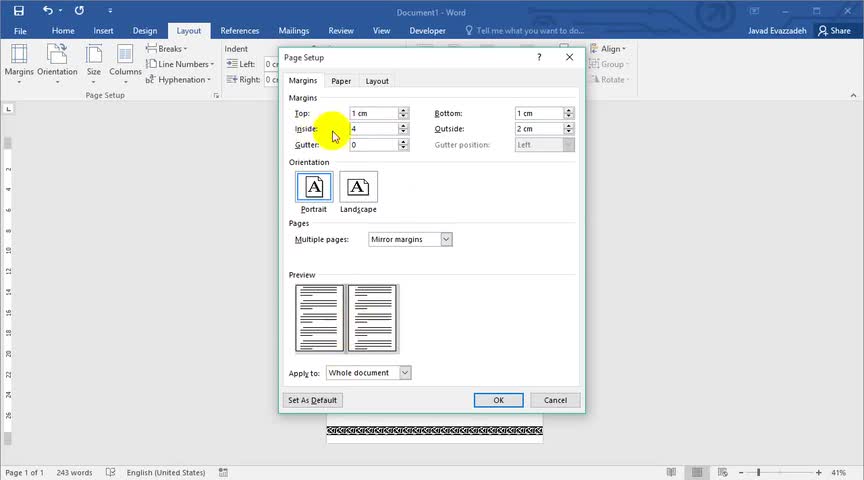Open the Hyphenation dropdown
The image size is (864, 480).
(x=178, y=79)
